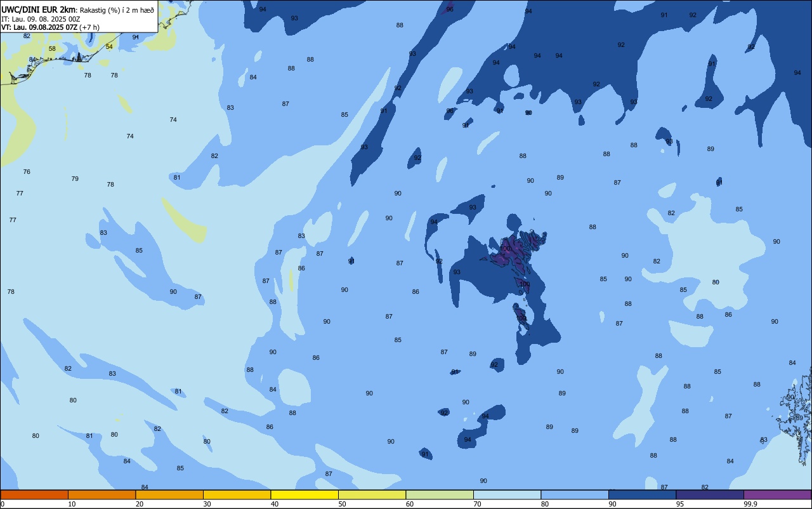Click the 80–90 medium blue legend swatch
This screenshot has width=812, height=509.
click(575, 494)
